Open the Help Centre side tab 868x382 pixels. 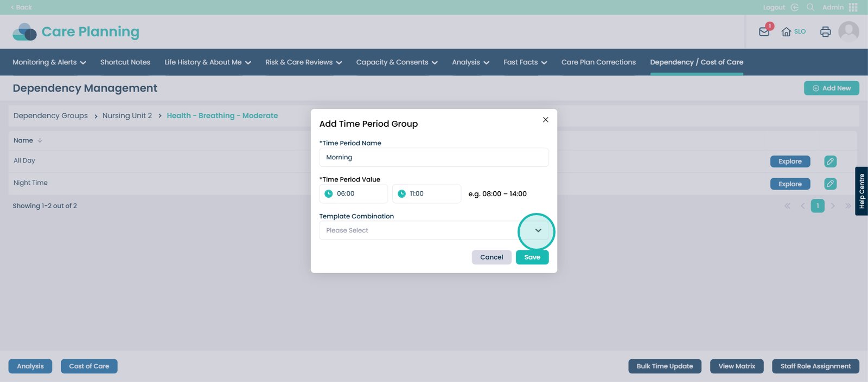(861, 191)
